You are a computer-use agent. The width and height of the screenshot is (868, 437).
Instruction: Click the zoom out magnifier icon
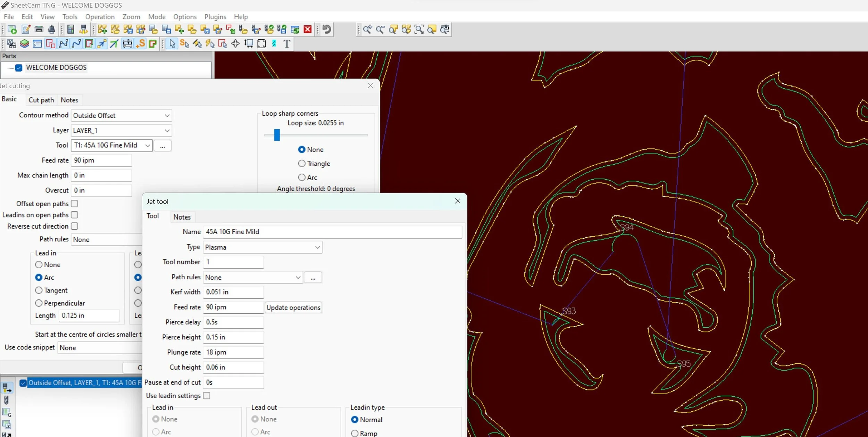pyautogui.click(x=380, y=30)
